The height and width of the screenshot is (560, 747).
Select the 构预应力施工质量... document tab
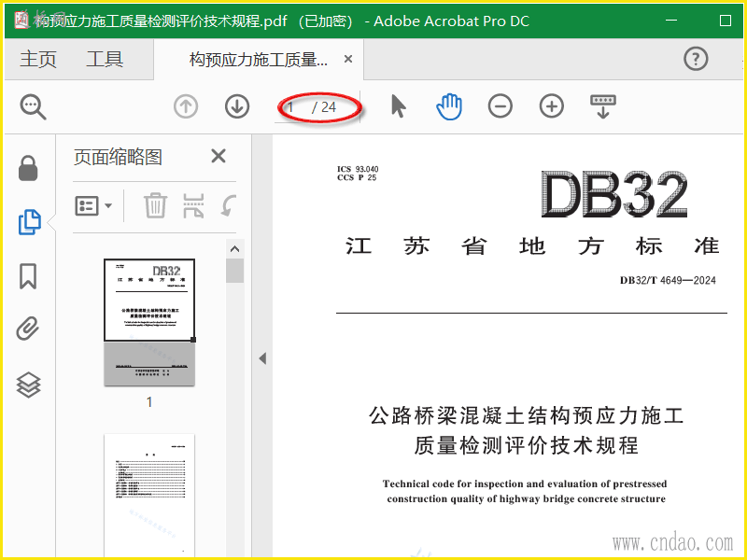tap(259, 60)
